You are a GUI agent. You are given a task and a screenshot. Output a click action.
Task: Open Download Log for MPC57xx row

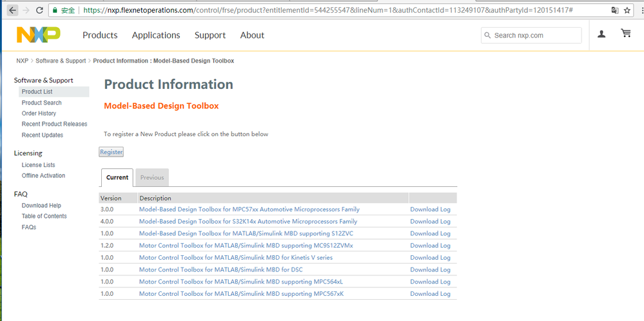point(431,209)
